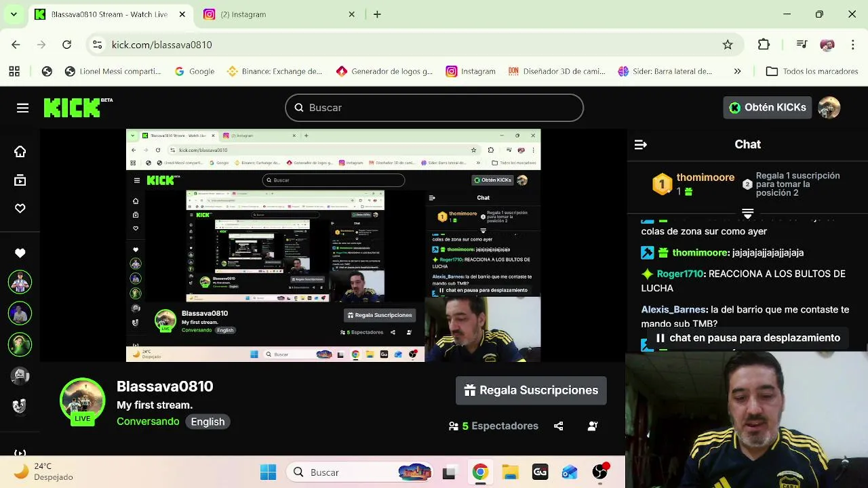Open the Binance: Exchange bookmark
Viewport: 868px width, 488px height.
(x=274, y=71)
